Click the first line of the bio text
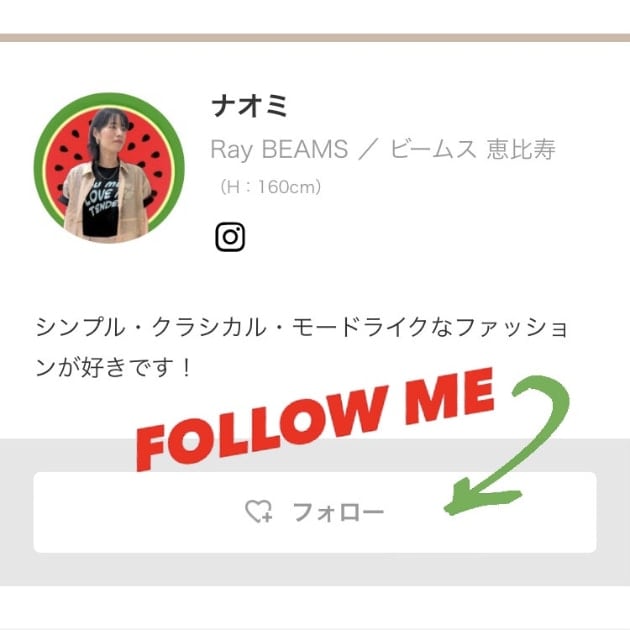Screen dimensions: 630x630 coord(301,327)
